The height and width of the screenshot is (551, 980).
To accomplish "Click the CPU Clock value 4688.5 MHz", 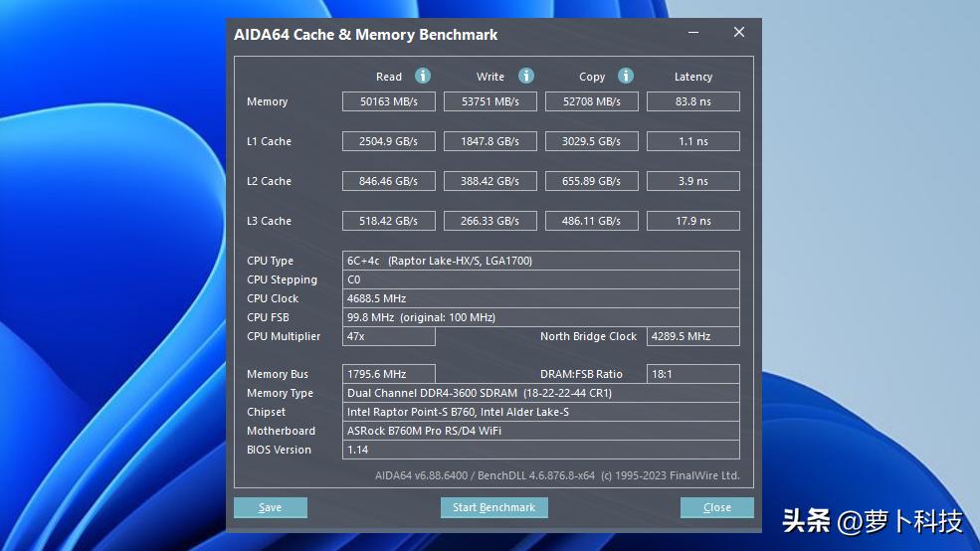I will (541, 298).
